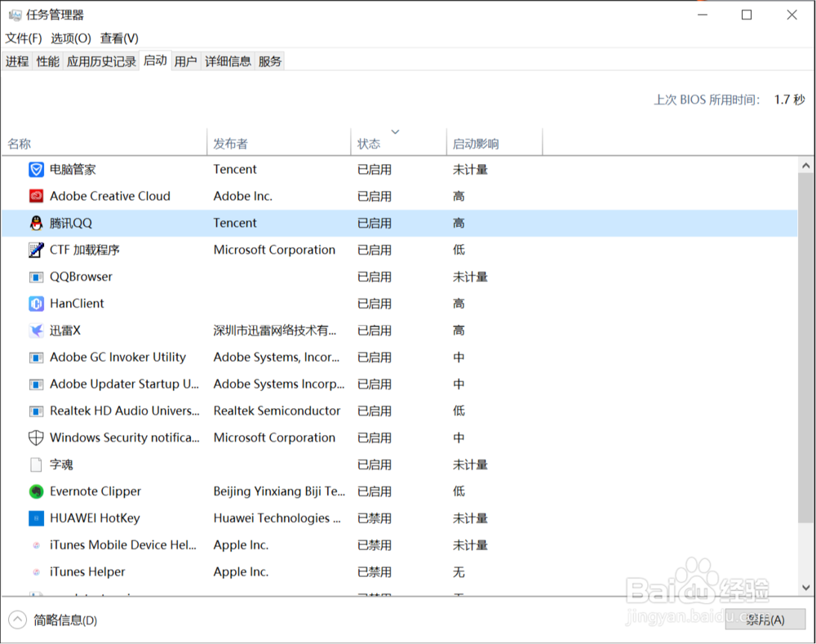Click the Adobe Updater Startup Utility icon

(x=36, y=384)
